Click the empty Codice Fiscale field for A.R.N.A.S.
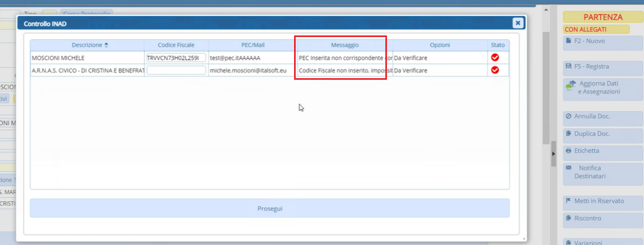 176,70
